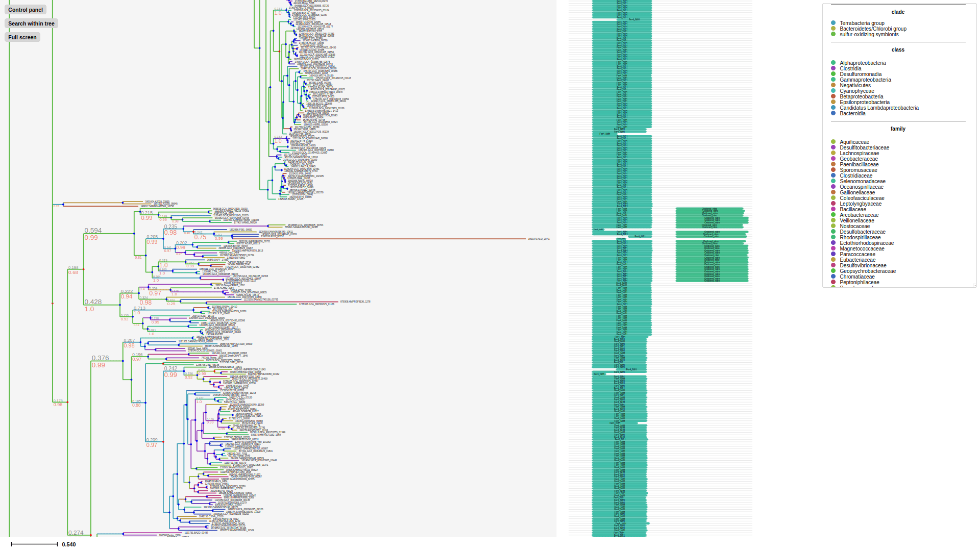Click the Arcobacteraceae family label
The height and width of the screenshot is (551, 980).
click(859, 215)
